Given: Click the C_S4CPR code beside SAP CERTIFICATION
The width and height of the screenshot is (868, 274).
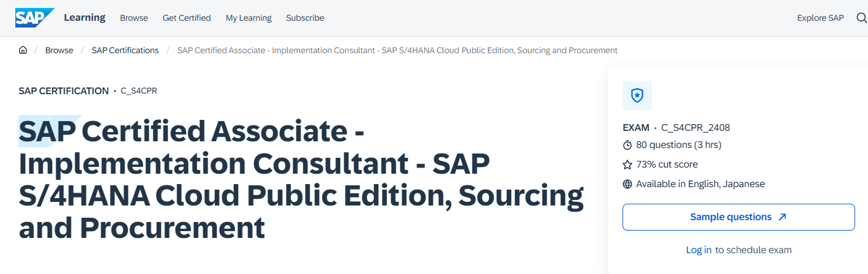Looking at the screenshot, I should point(139,91).
